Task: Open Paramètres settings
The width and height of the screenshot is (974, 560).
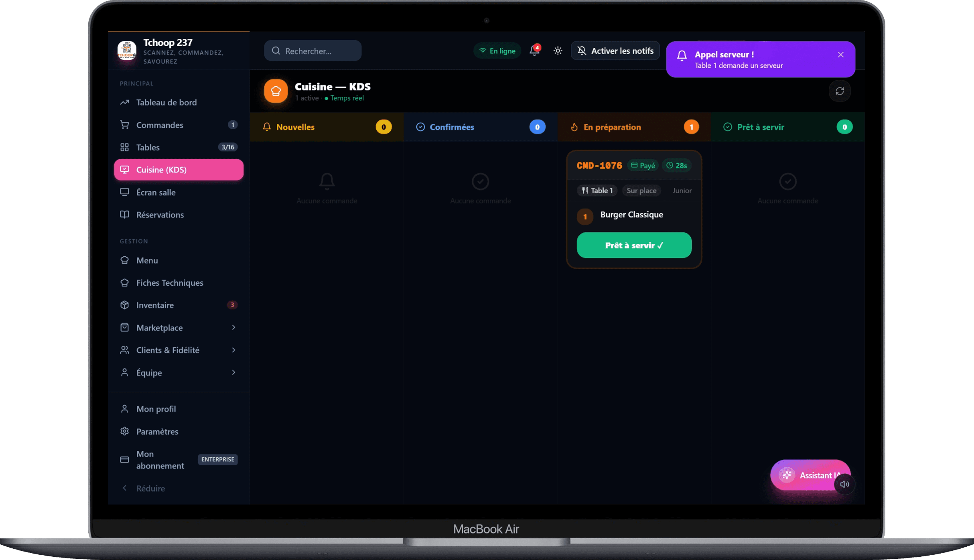Action: click(179, 432)
